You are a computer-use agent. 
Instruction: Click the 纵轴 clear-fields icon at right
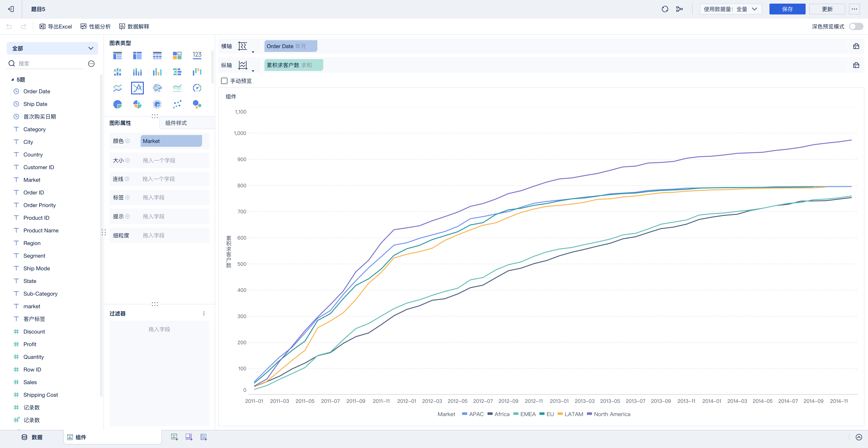[x=856, y=65]
